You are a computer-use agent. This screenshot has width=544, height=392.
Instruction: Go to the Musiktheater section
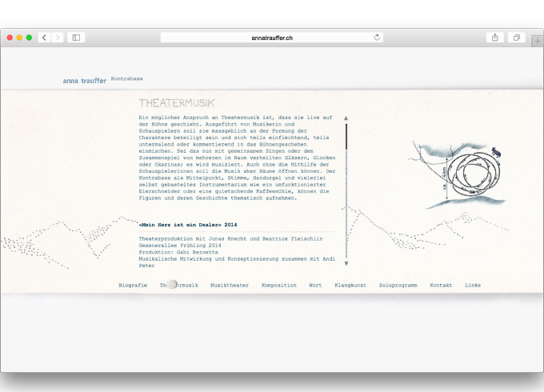229,285
